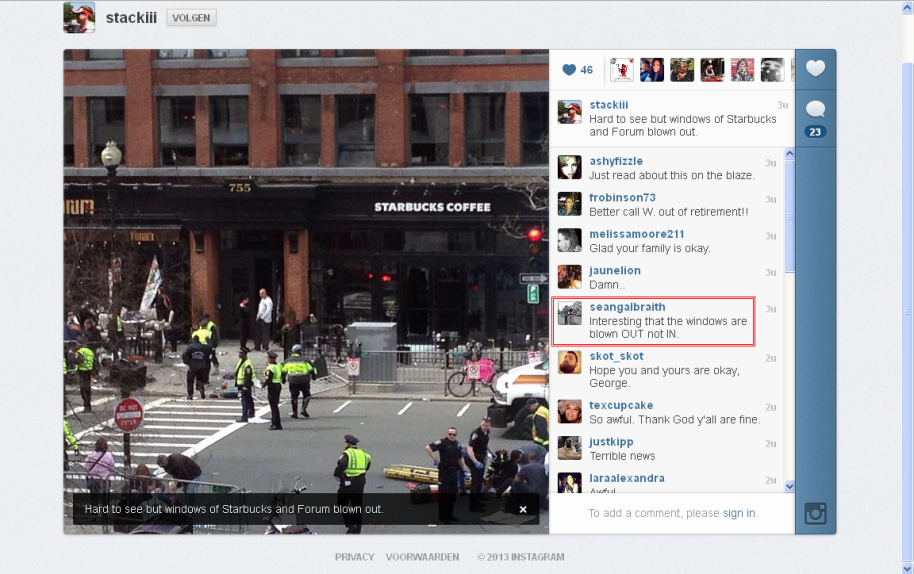Open skot_skot's avatar in comments
Viewport: 914px width, 574px height.
pos(570,362)
